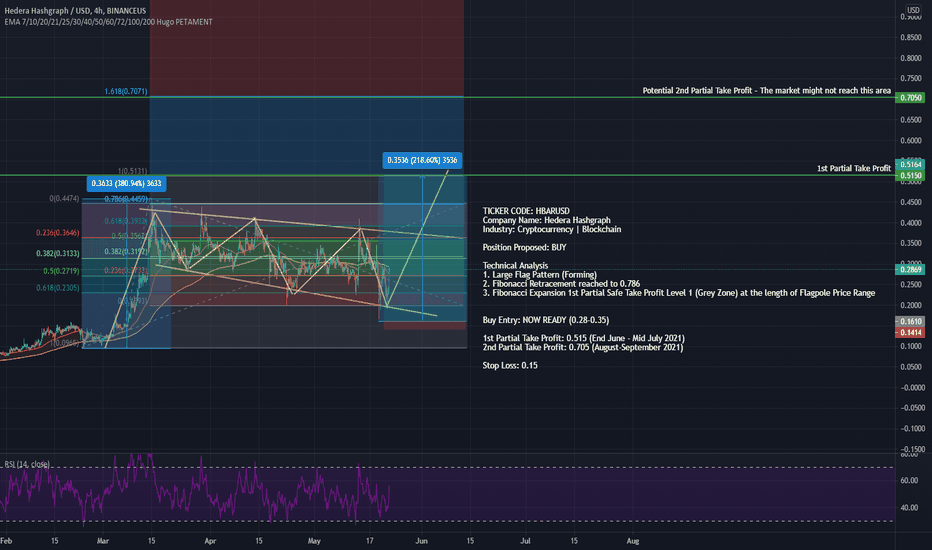
Task: Click the Stop Loss: 0.15 text
Action: (510, 366)
